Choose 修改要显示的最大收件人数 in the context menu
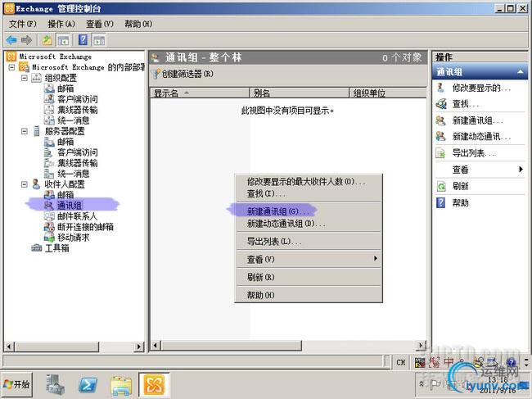The image size is (532, 399). click(309, 182)
